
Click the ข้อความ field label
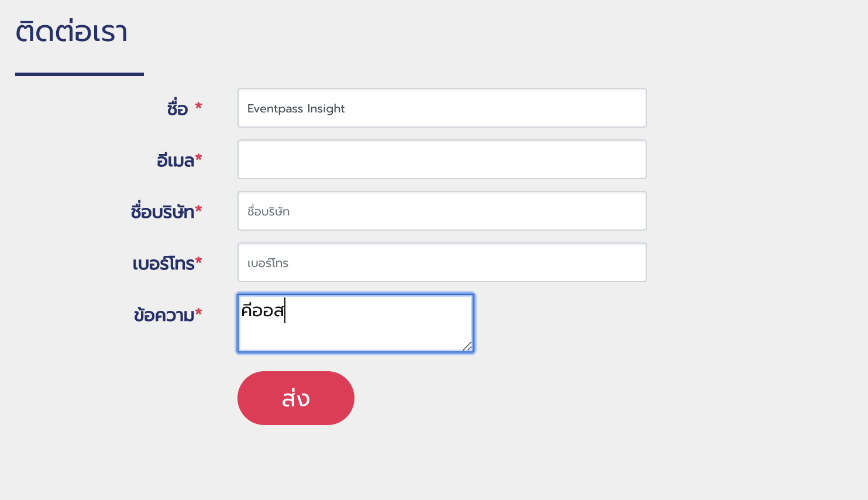pyautogui.click(x=164, y=315)
